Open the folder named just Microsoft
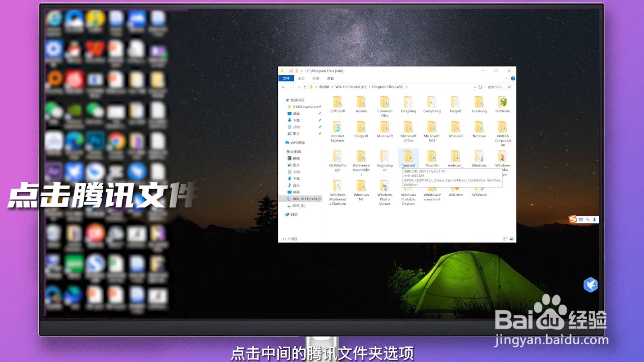644x362 pixels. coord(385,130)
